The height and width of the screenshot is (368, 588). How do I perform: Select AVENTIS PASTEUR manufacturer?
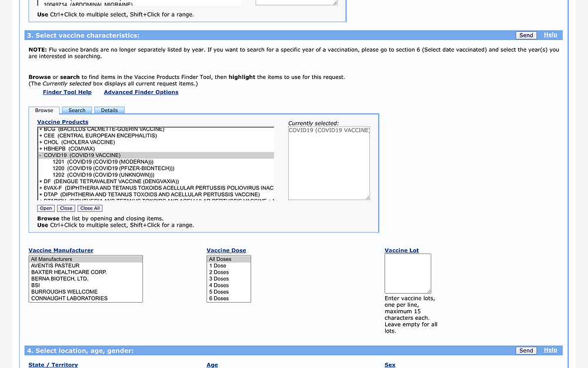85,266
